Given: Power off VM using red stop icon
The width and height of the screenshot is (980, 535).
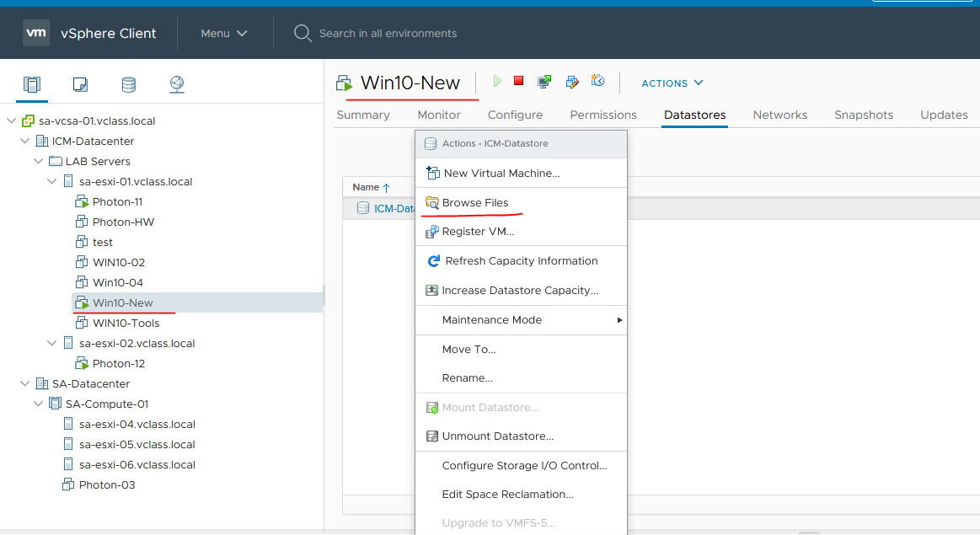Looking at the screenshot, I should [519, 81].
